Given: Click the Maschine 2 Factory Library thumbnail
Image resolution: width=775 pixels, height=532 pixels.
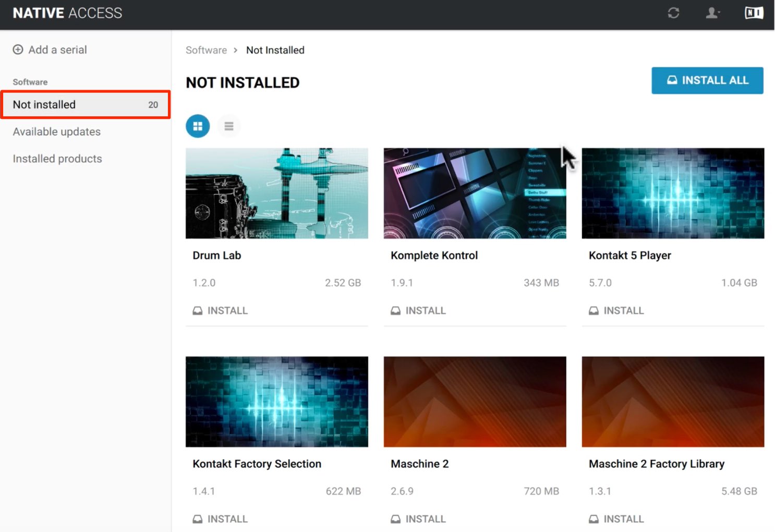Looking at the screenshot, I should point(673,402).
